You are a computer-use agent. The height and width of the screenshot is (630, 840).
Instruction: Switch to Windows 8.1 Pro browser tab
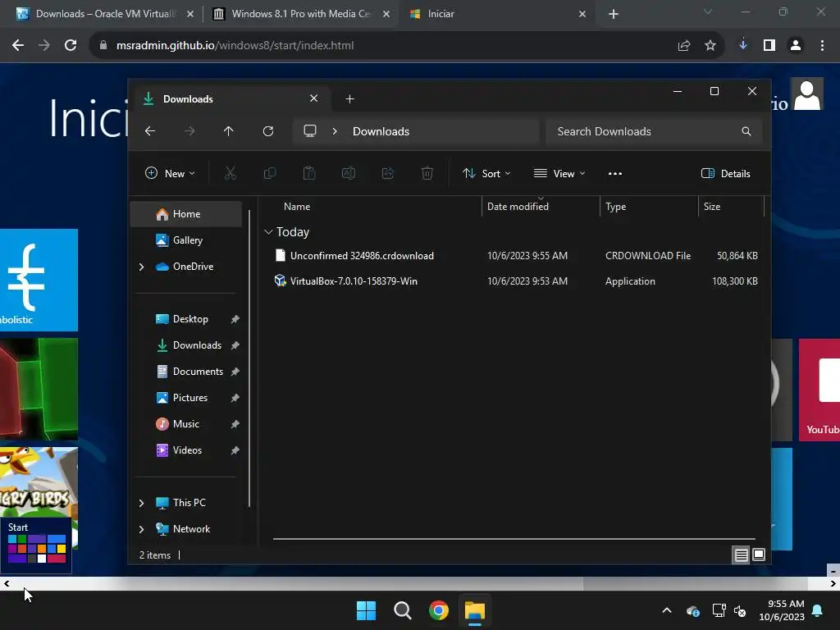(301, 14)
